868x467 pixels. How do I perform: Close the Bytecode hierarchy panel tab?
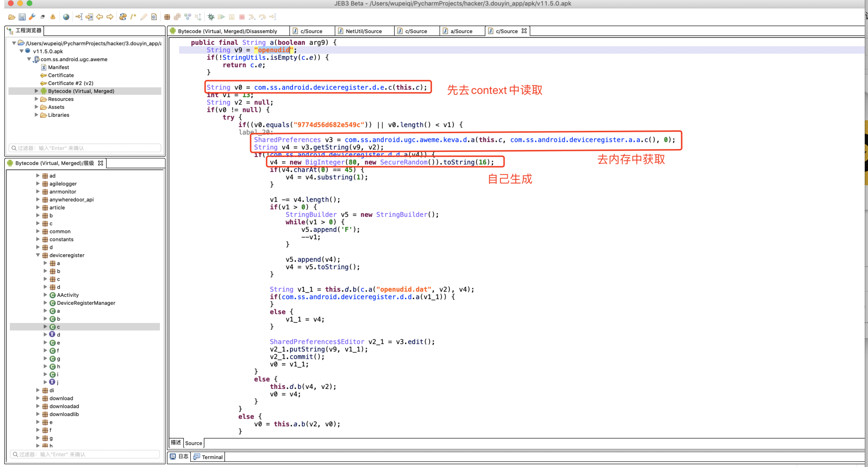[x=100, y=163]
